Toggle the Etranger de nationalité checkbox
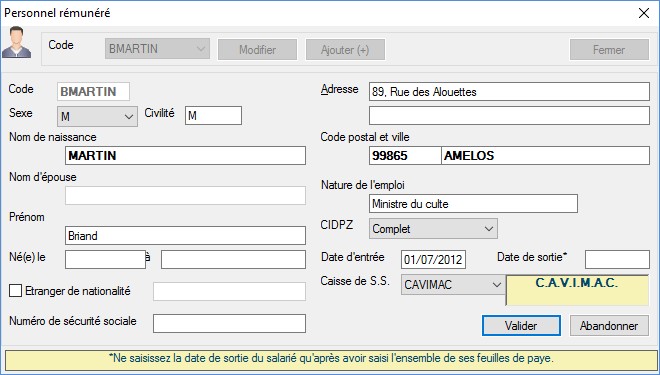This screenshot has height=375, width=660. [x=16, y=291]
